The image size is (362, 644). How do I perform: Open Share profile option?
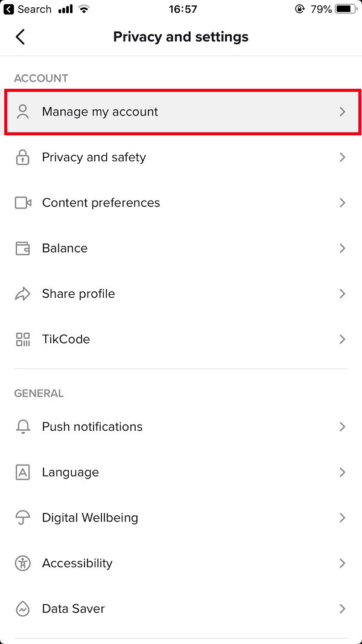[x=78, y=294]
